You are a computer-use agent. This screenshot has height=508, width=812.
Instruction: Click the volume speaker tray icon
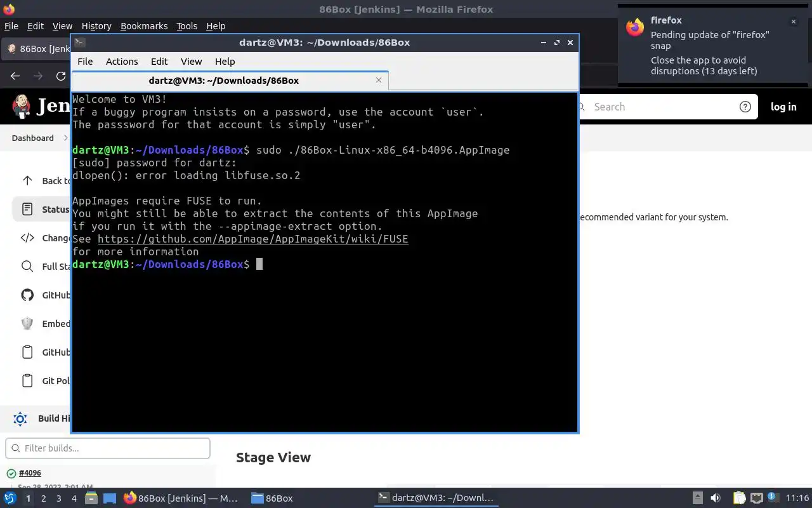[x=715, y=498]
